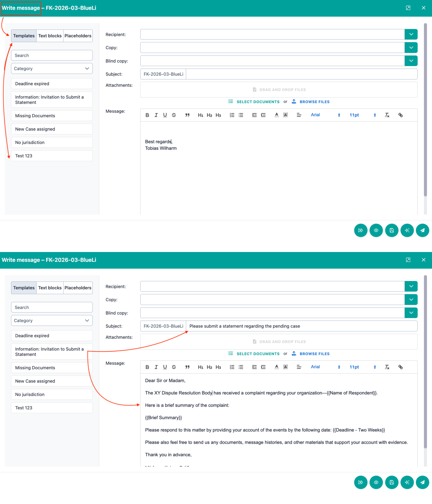Choose 'New Case assigned' template in the blank-message dialog
This screenshot has width=432, height=504.
click(x=52, y=129)
